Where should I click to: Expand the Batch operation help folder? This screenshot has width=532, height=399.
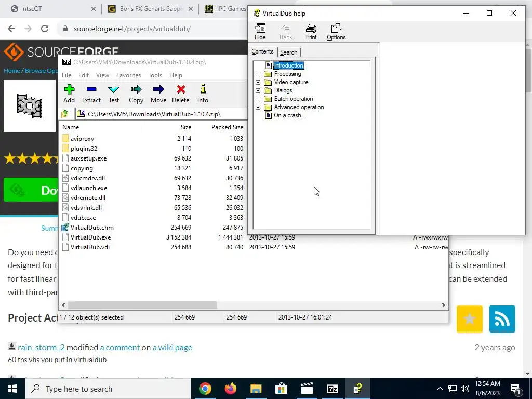258,99
